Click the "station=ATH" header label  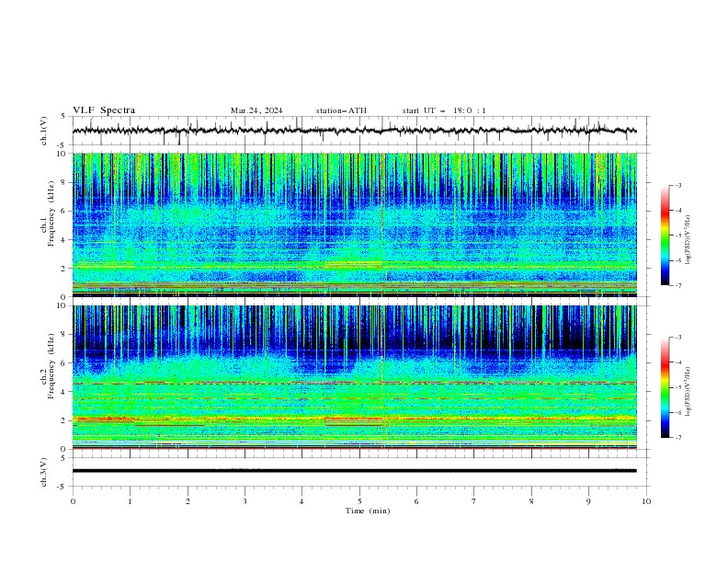point(341,110)
